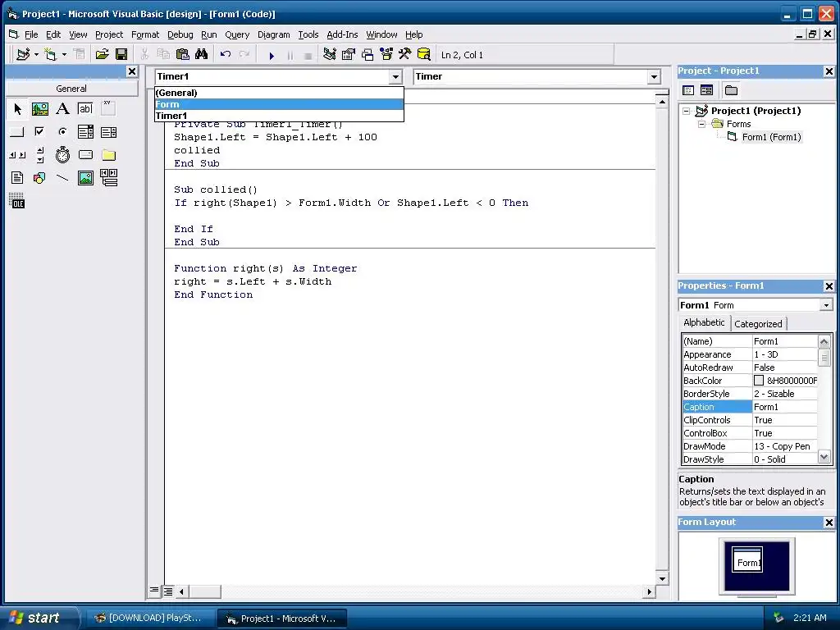Switch to Procedure View at code window bottom

(154, 591)
